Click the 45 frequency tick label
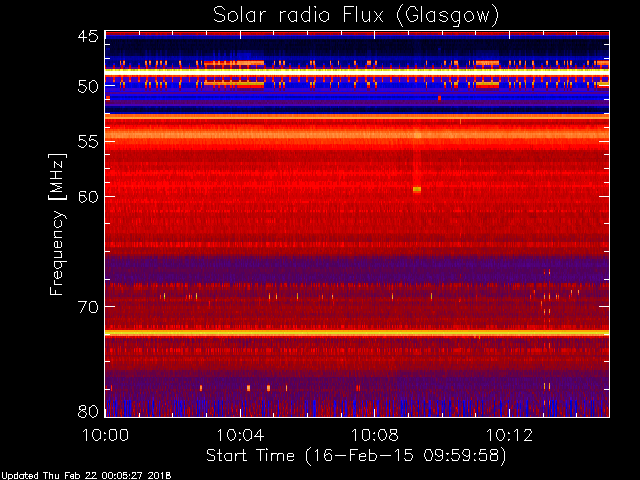Image resolution: width=640 pixels, height=480 pixels. (x=88, y=36)
